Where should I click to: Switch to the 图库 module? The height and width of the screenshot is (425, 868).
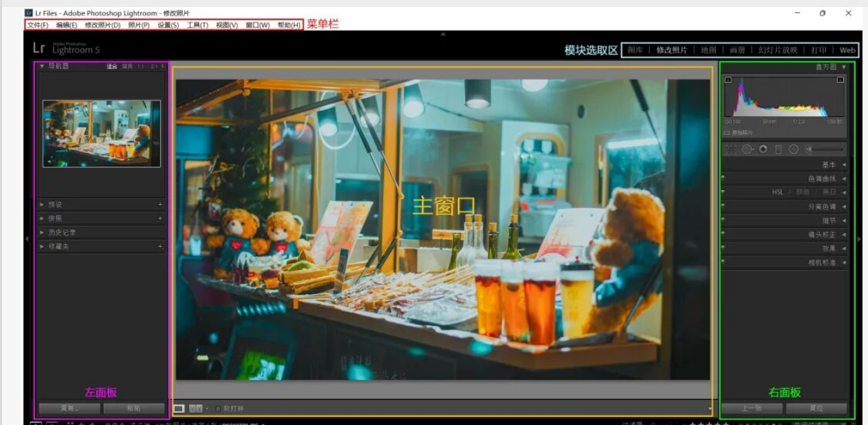(x=635, y=50)
